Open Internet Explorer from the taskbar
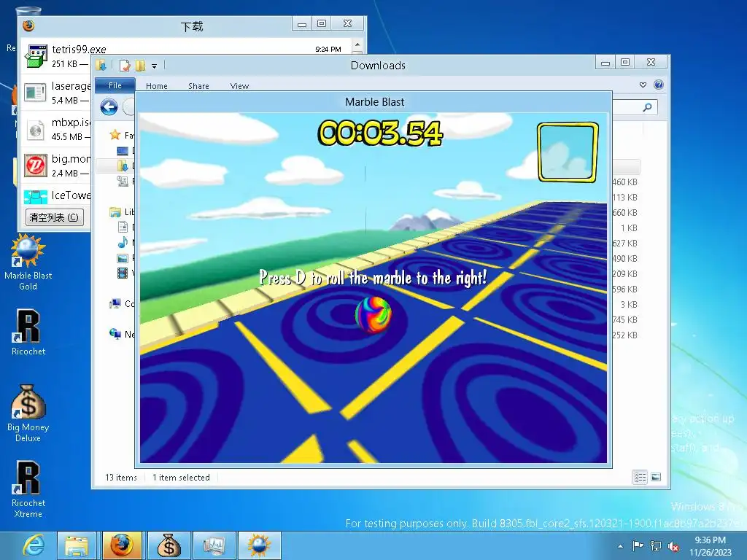The height and width of the screenshot is (560, 747). point(34,545)
